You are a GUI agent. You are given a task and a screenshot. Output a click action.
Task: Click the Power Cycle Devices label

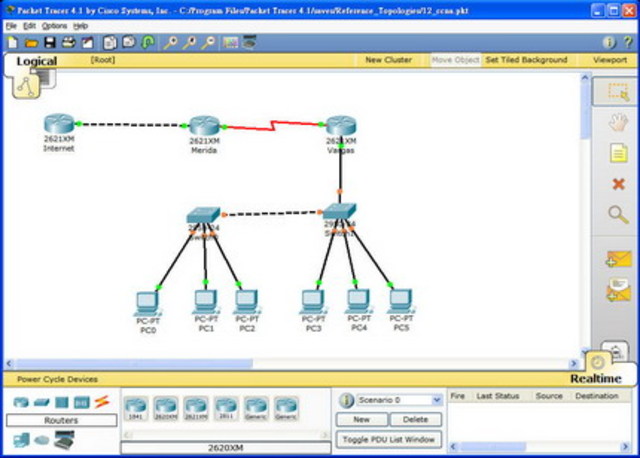coord(57,379)
